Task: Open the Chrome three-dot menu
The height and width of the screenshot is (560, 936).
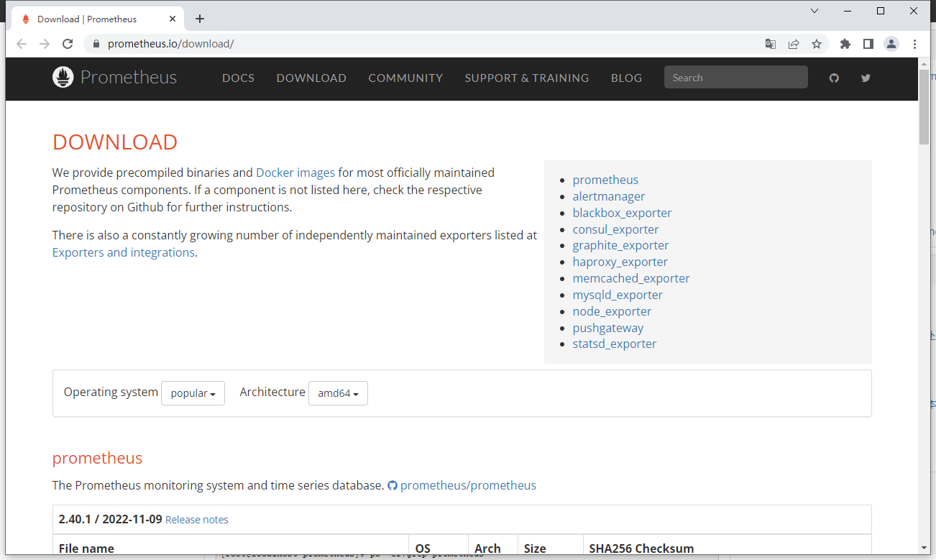Action: (914, 44)
